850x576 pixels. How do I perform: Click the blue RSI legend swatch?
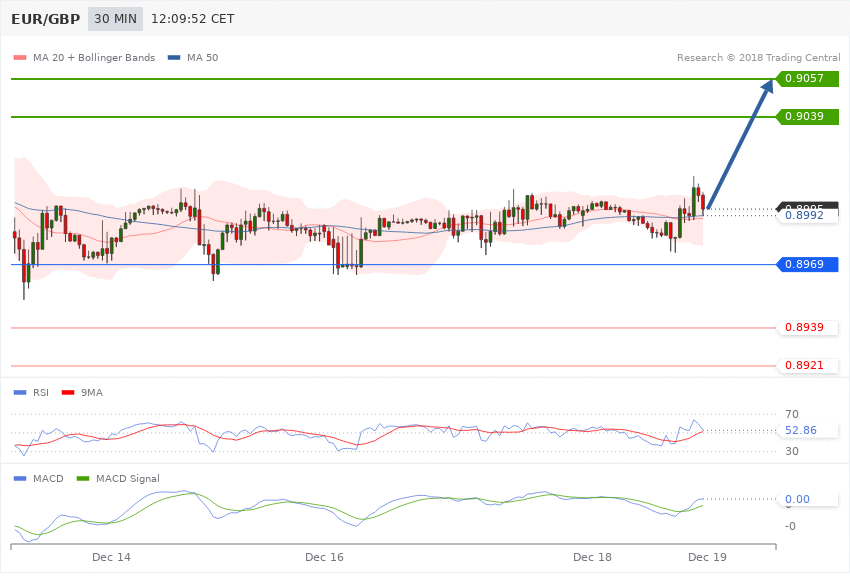pos(20,393)
